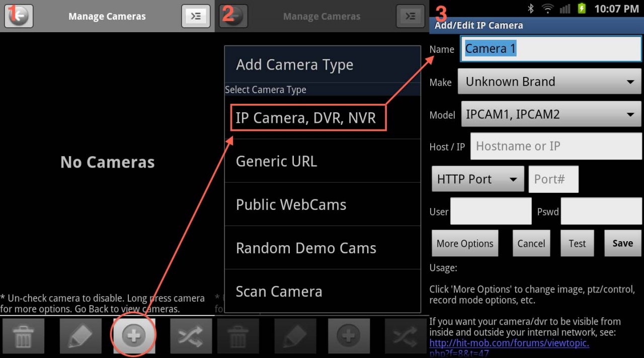Open the HTTP Port type dropdown
The height and width of the screenshot is (358, 644).
(477, 179)
